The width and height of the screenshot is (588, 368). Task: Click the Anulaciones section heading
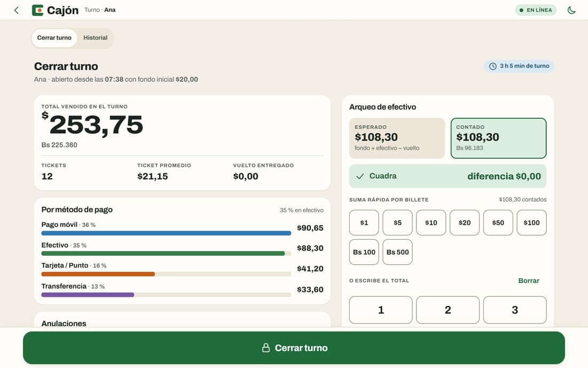click(64, 324)
